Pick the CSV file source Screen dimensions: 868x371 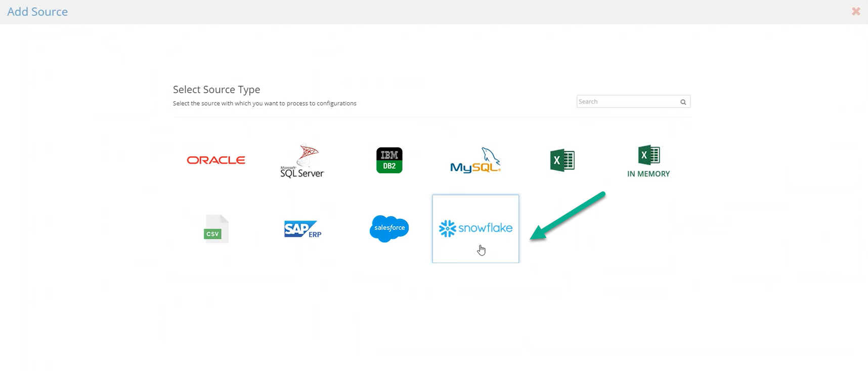(x=216, y=229)
